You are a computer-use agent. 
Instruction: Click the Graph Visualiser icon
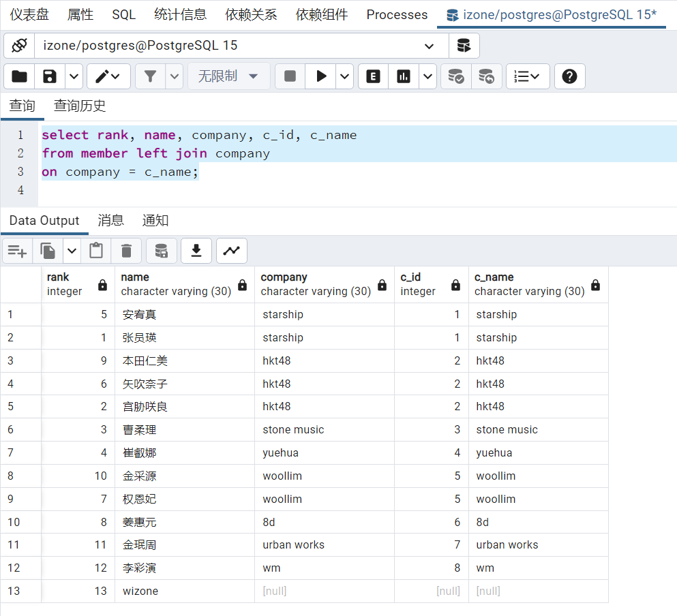231,251
